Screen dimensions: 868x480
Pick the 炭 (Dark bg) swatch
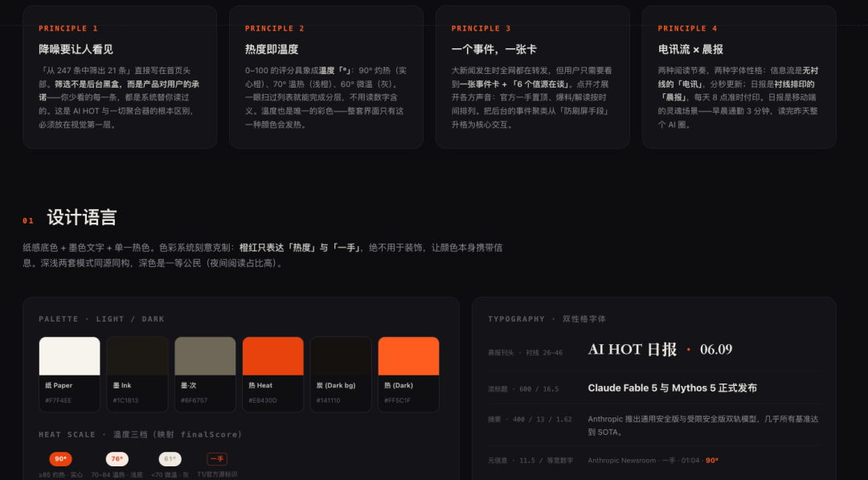(x=341, y=356)
